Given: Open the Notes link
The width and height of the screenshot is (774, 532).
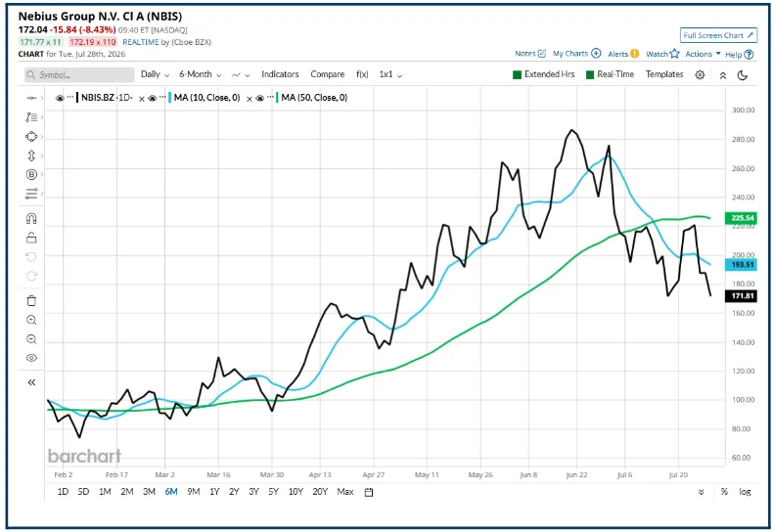Looking at the screenshot, I should [x=525, y=54].
